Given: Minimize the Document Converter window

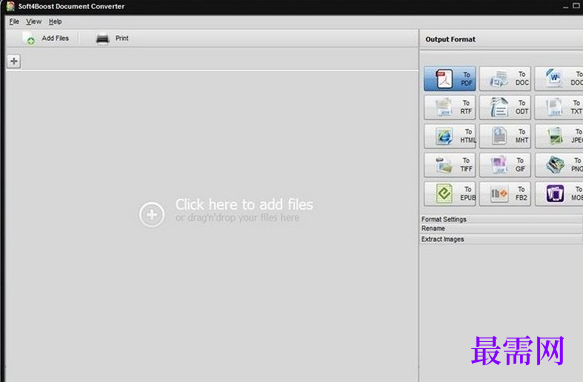Looking at the screenshot, I should tap(566, 7).
